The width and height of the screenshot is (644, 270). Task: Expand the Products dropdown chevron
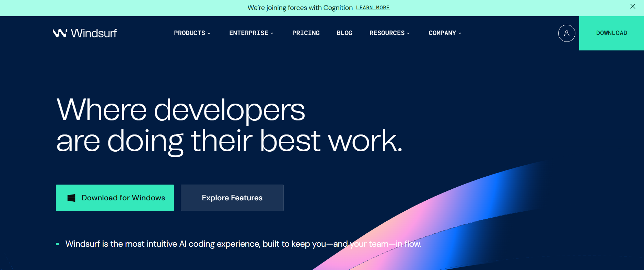pyautogui.click(x=209, y=33)
